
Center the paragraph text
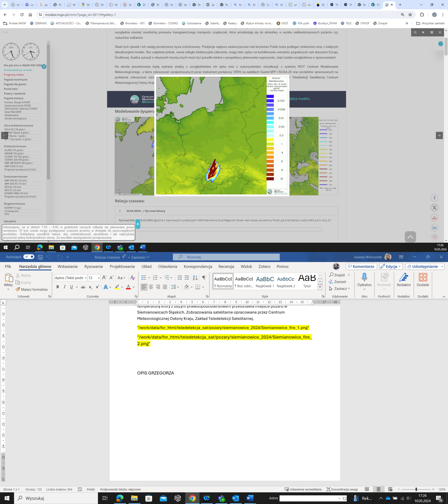(x=151, y=287)
